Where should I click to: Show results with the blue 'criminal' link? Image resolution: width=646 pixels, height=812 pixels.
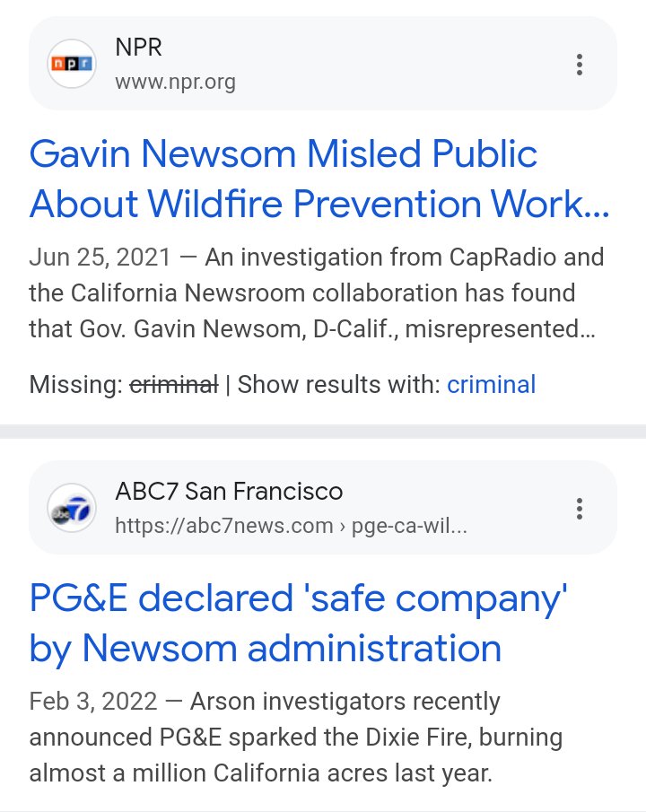click(x=491, y=385)
